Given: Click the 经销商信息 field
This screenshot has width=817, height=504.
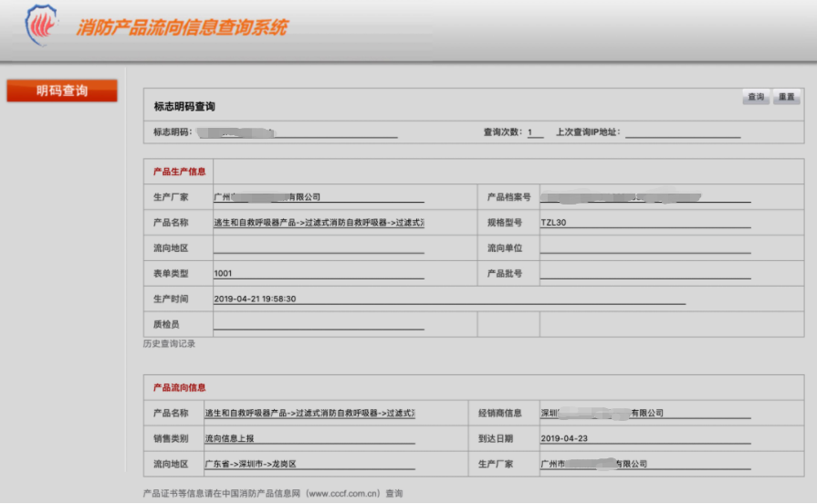Looking at the screenshot, I should [644, 413].
